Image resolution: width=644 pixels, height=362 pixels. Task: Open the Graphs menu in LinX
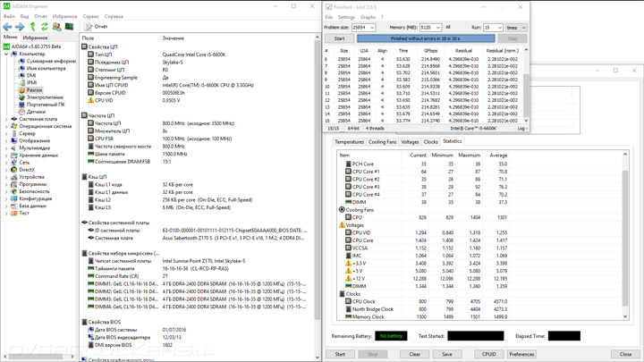click(x=368, y=17)
